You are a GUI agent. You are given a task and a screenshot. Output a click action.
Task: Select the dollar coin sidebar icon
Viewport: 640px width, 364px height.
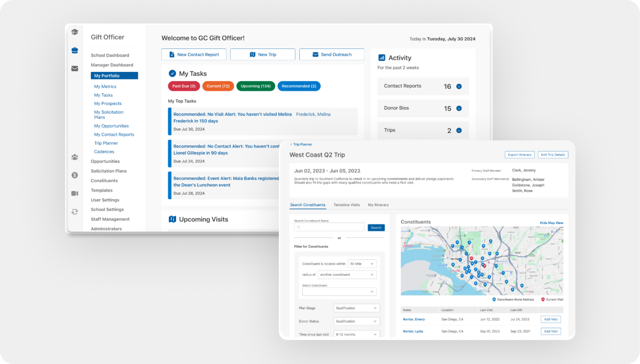(x=75, y=175)
